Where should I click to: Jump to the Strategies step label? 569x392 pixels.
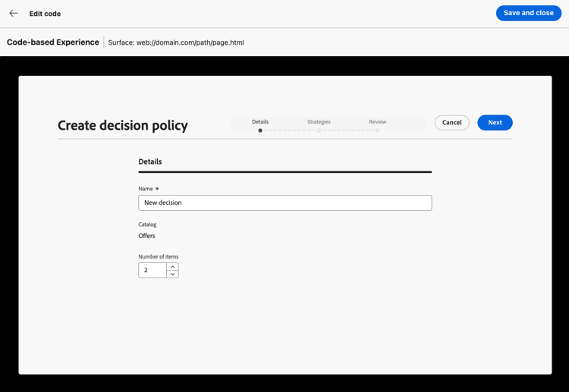point(319,122)
